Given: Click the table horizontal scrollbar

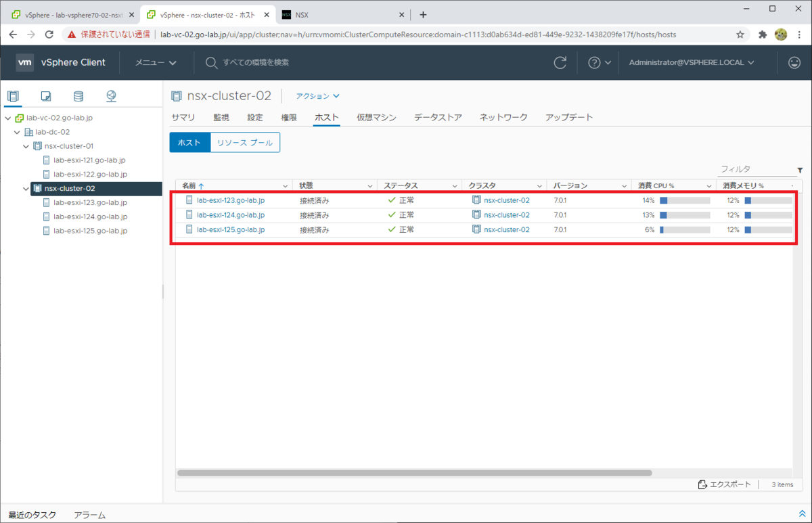Looking at the screenshot, I should click(x=414, y=473).
